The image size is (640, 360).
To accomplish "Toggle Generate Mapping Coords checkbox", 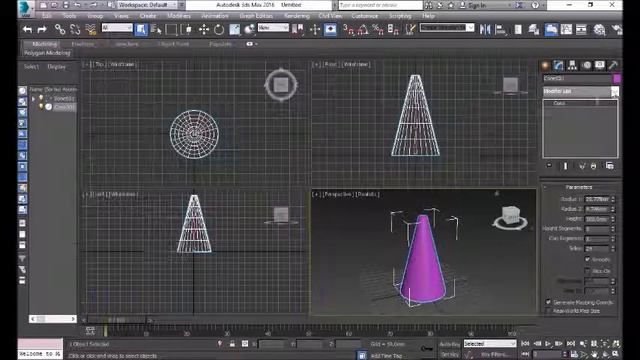I will click(548, 302).
